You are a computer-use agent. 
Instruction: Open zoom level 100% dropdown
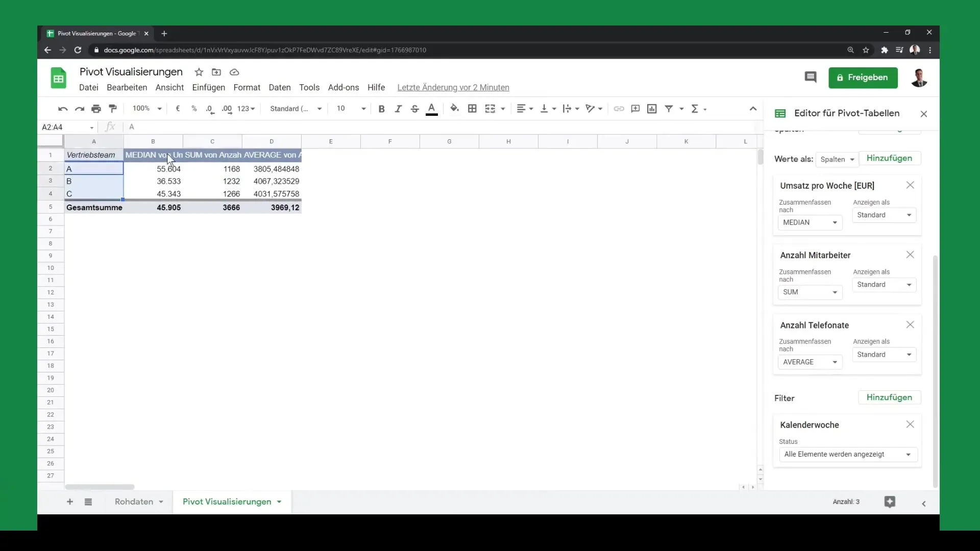pyautogui.click(x=146, y=109)
